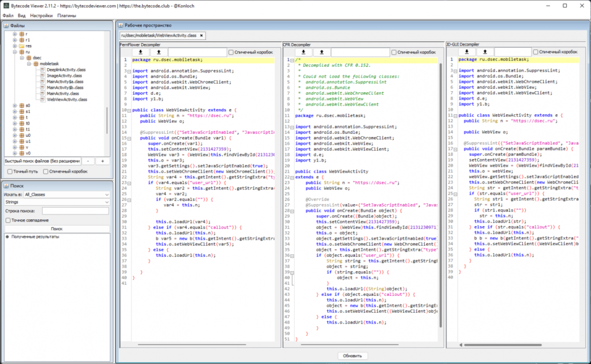Image resolution: width=591 pixels, height=364 pixels.
Task: Click the ru package icon
Action: pyautogui.click(x=22, y=52)
